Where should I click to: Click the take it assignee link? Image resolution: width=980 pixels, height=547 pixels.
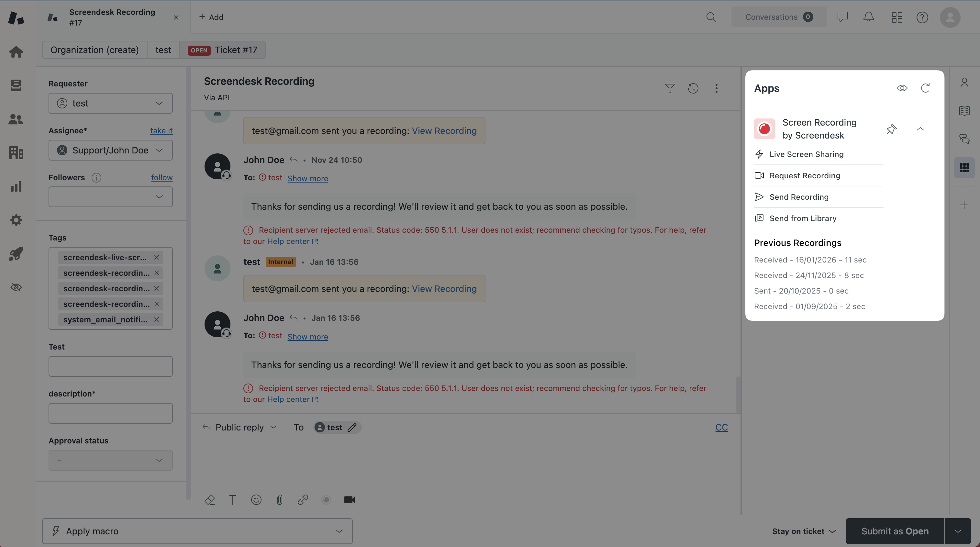pyautogui.click(x=161, y=130)
